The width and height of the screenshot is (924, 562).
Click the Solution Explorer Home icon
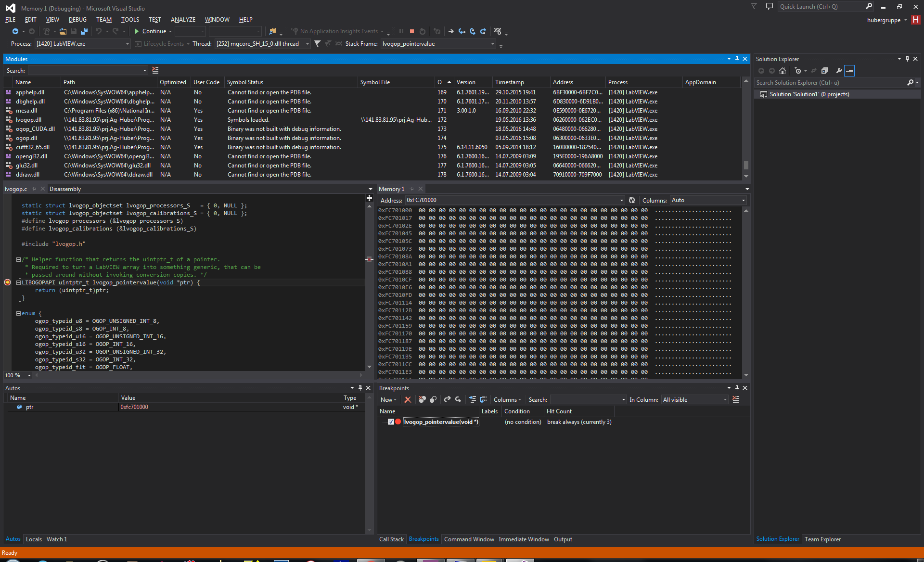pyautogui.click(x=783, y=71)
